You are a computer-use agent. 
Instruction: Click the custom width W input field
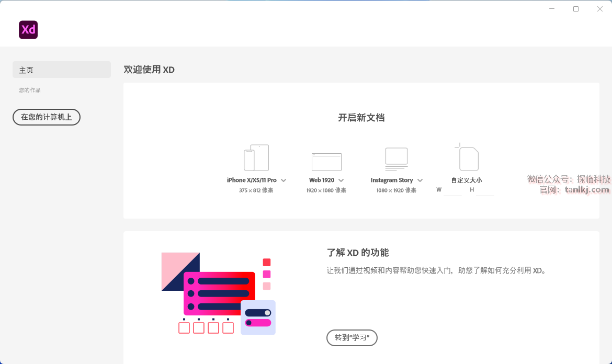point(453,190)
